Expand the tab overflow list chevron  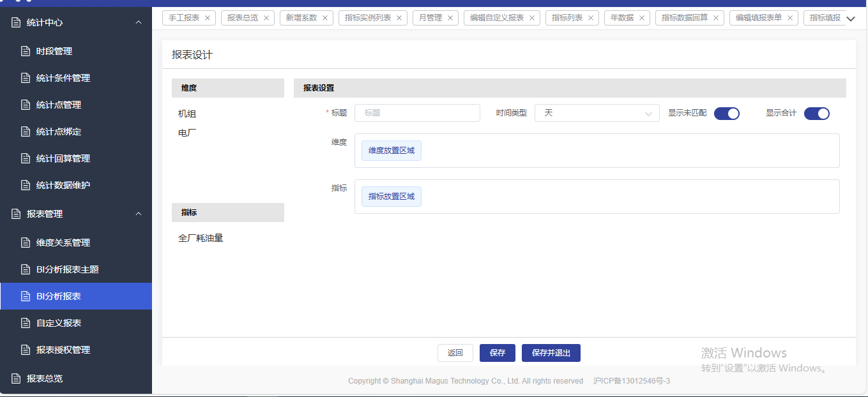(x=850, y=19)
